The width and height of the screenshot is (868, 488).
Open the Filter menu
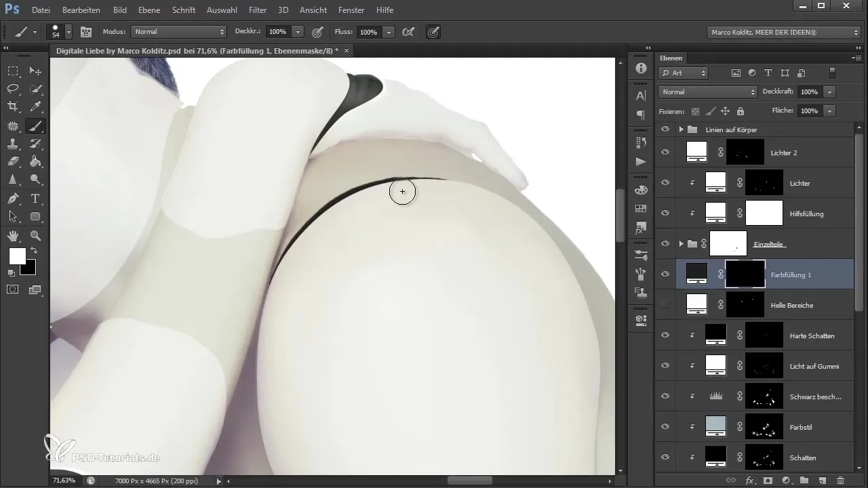pyautogui.click(x=258, y=10)
